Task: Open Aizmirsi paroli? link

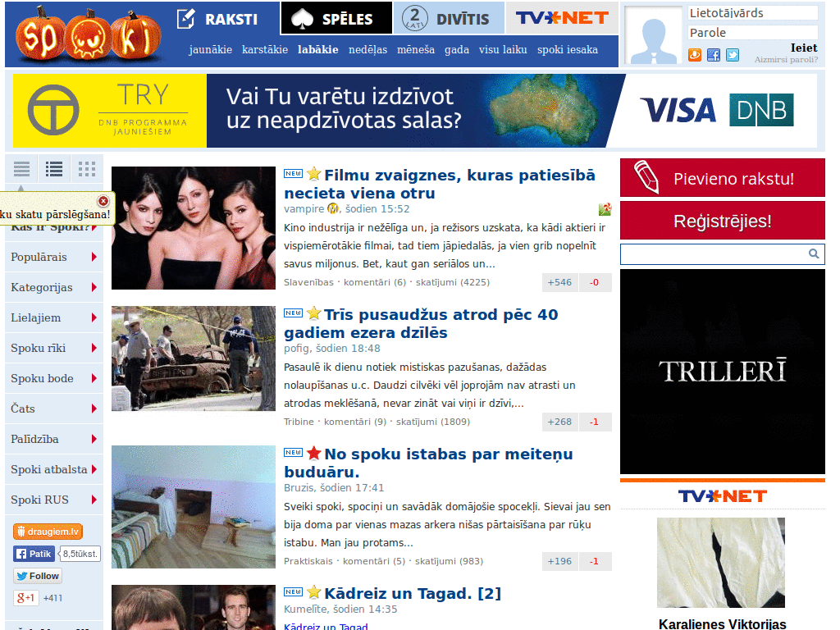Action: 786,59
